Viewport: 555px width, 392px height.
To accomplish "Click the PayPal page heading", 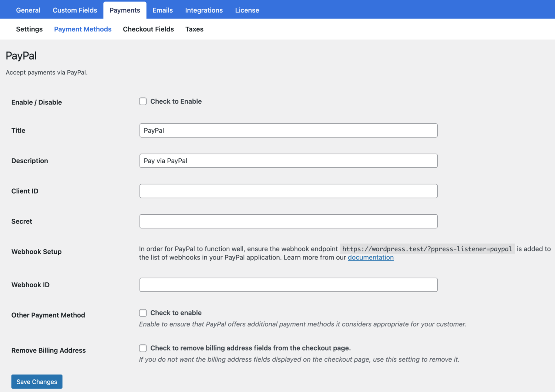I will click(x=21, y=56).
